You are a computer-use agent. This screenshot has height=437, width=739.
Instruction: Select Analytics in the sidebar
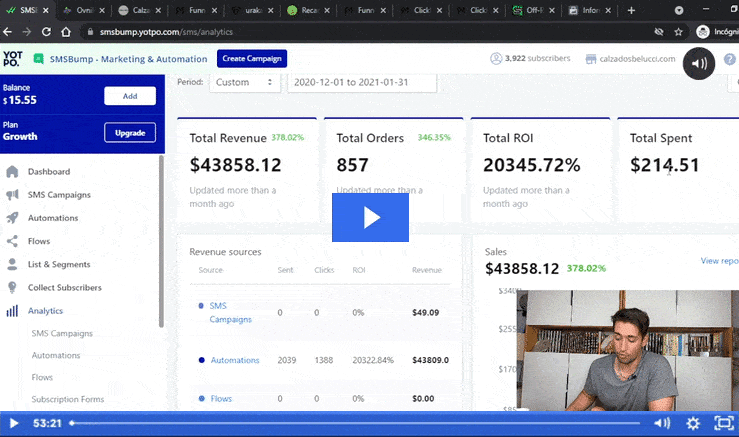tap(45, 311)
